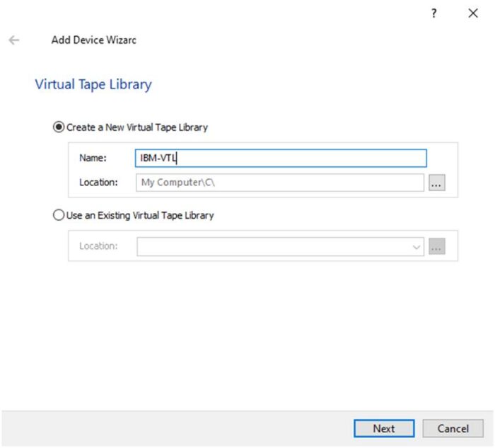Screen dimensions: 495x448
Task: Click greyed browse button for existing library
Action: pyautogui.click(x=436, y=246)
